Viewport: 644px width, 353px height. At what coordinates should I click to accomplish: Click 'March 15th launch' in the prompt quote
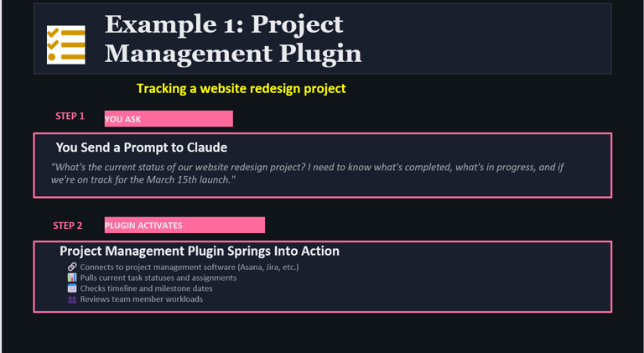[x=188, y=180]
